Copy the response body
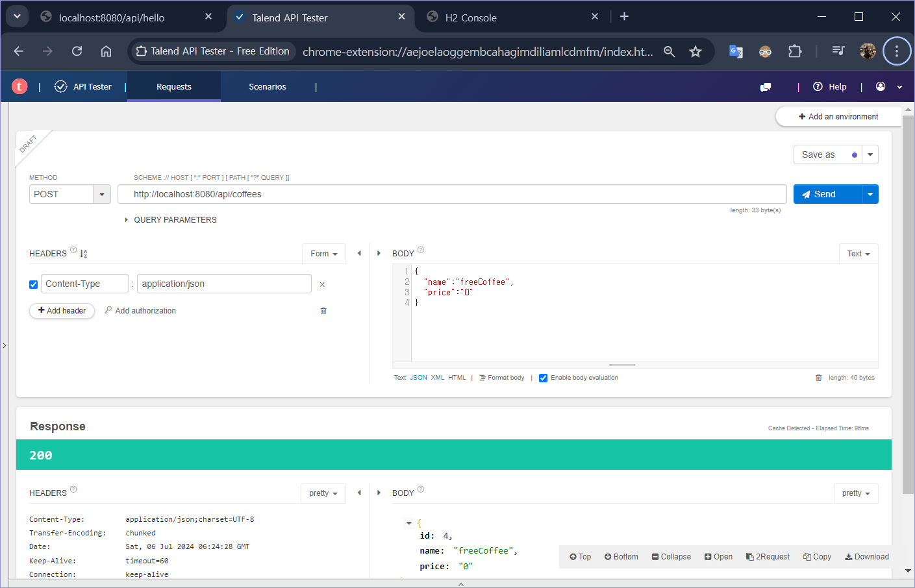This screenshot has height=588, width=915. pyautogui.click(x=817, y=557)
